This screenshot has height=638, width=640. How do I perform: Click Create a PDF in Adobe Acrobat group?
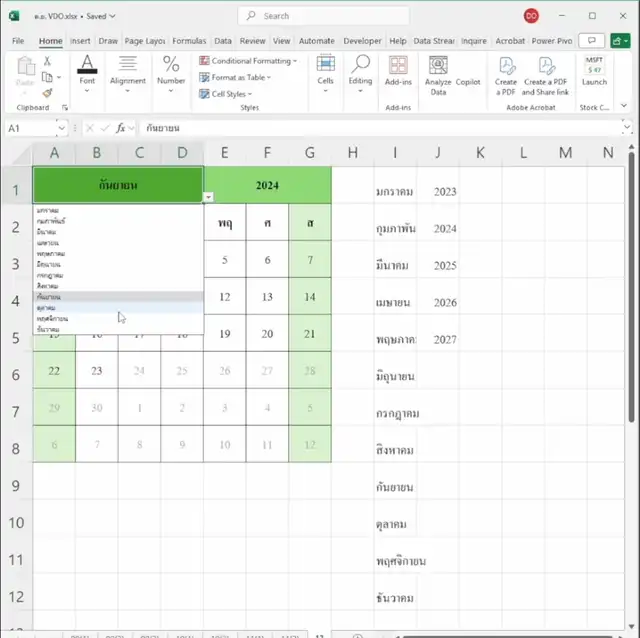[x=506, y=74]
